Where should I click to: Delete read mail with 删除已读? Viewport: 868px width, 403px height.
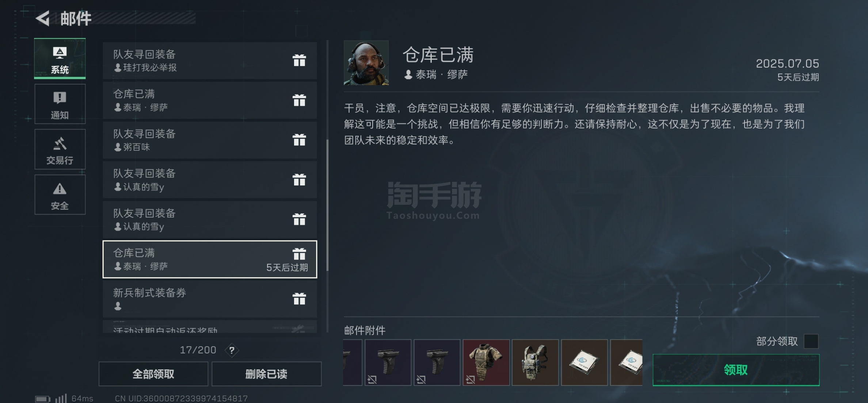(266, 374)
